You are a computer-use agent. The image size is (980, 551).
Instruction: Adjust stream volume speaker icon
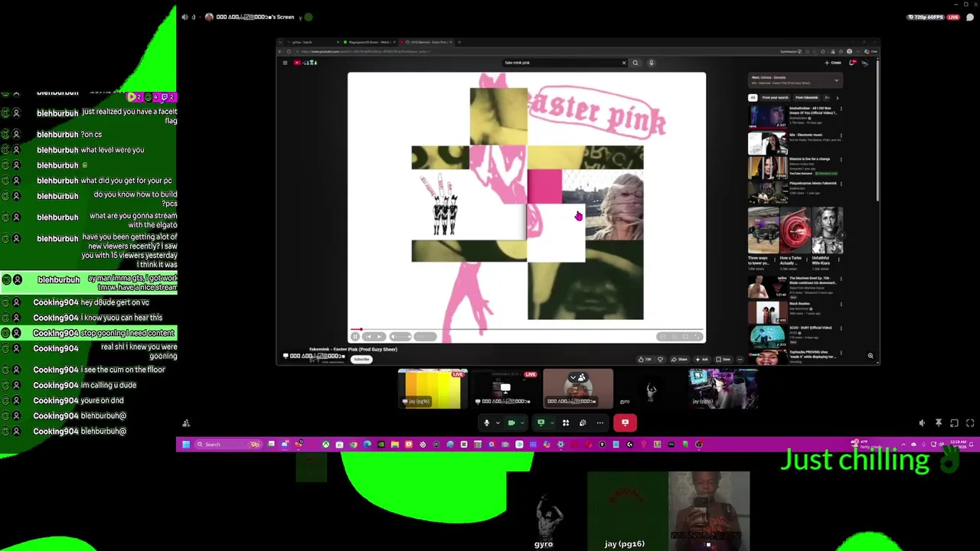coord(922,423)
